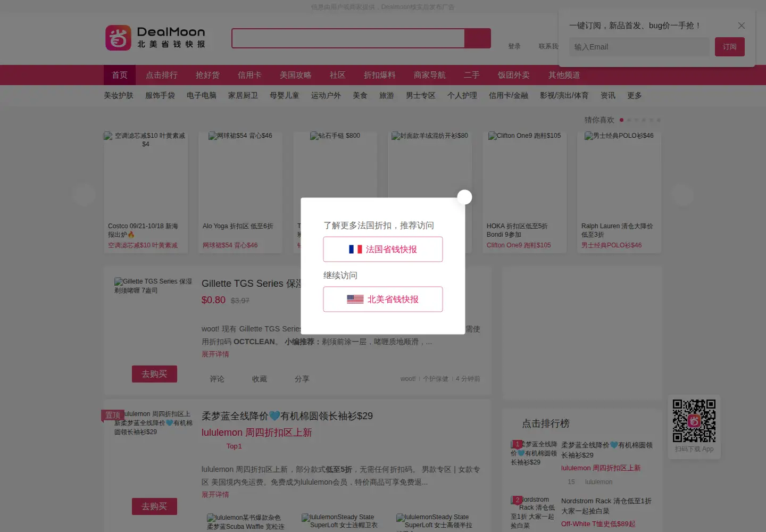Close the email subscription banner

[x=742, y=26]
